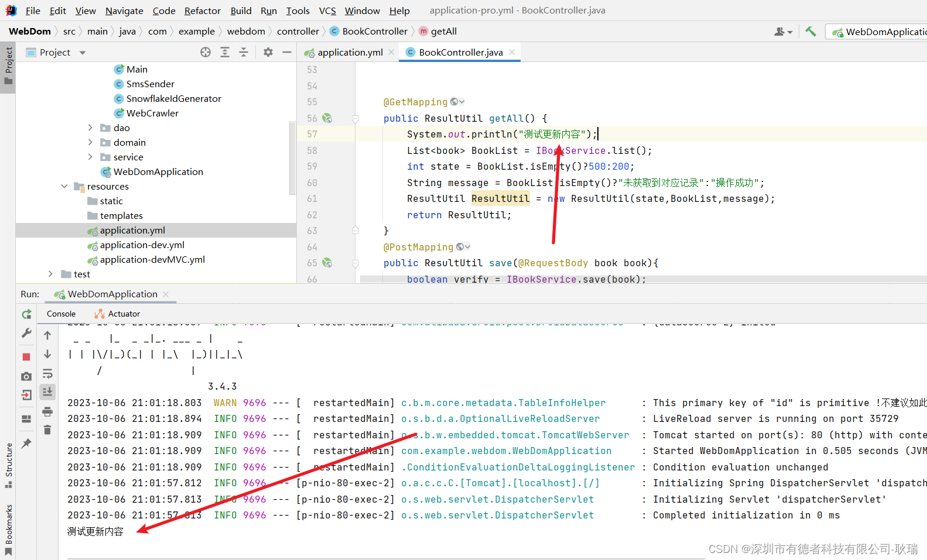Screen dimensions: 927x560
Task: Open the Build menu
Action: (x=241, y=11)
